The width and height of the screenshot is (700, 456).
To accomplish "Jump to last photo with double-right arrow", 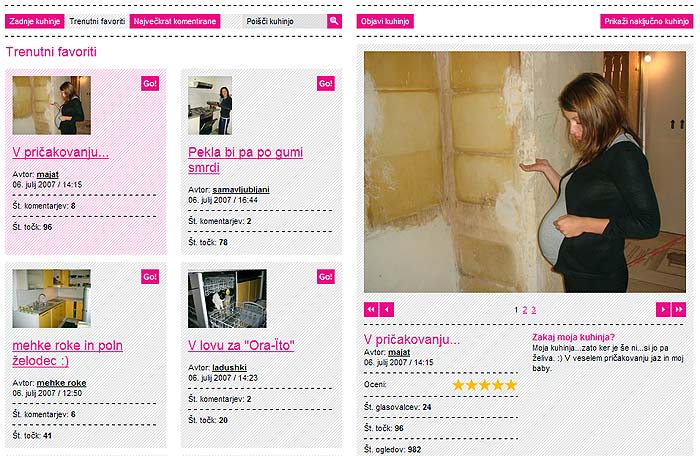I will pos(679,310).
